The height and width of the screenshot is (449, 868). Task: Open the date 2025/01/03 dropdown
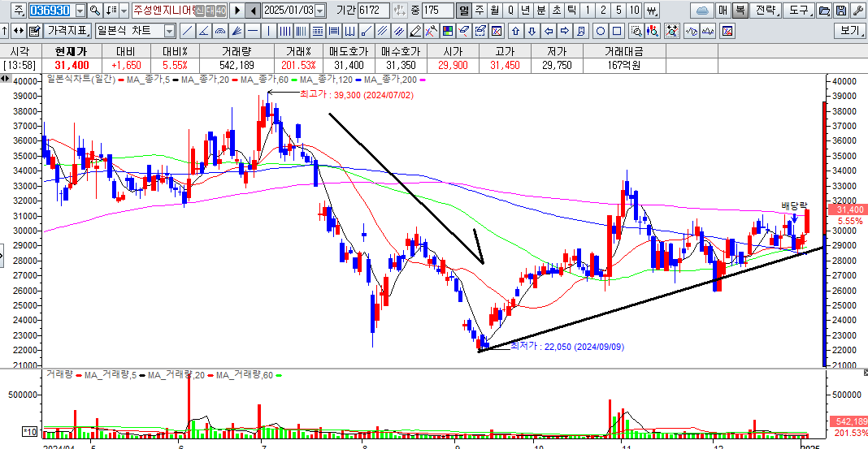(319, 11)
